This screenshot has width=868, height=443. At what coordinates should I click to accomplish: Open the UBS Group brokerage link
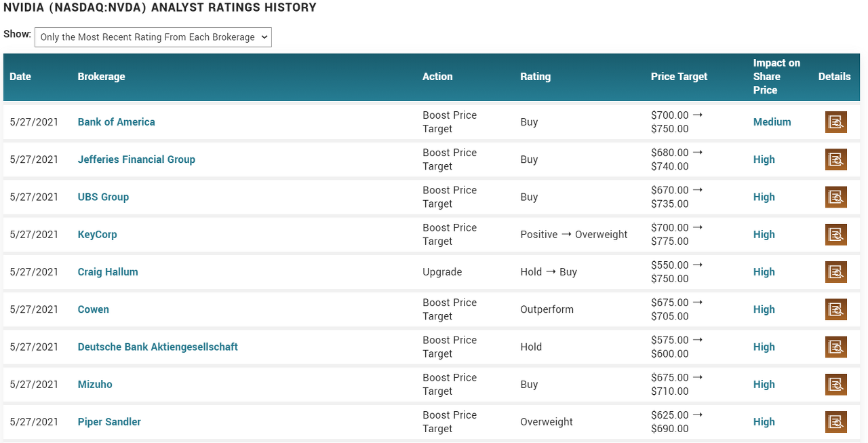pos(103,197)
